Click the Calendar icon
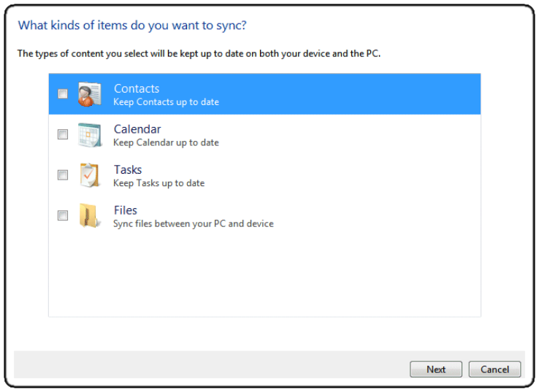This screenshot has width=539, height=392. [x=89, y=135]
